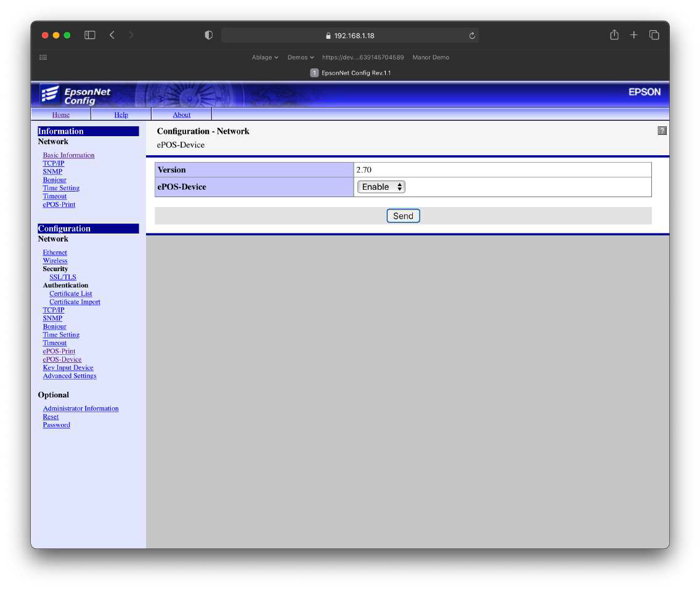
Task: Click the lock icon in address bar
Action: (328, 36)
